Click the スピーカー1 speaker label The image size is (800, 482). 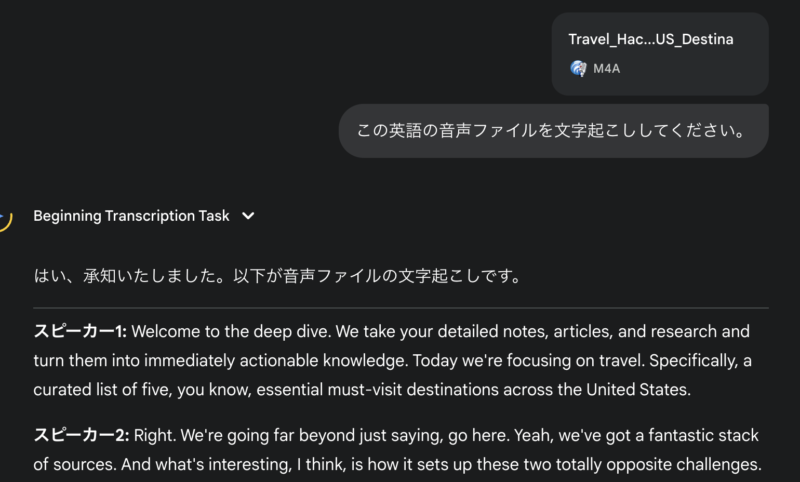pos(80,331)
